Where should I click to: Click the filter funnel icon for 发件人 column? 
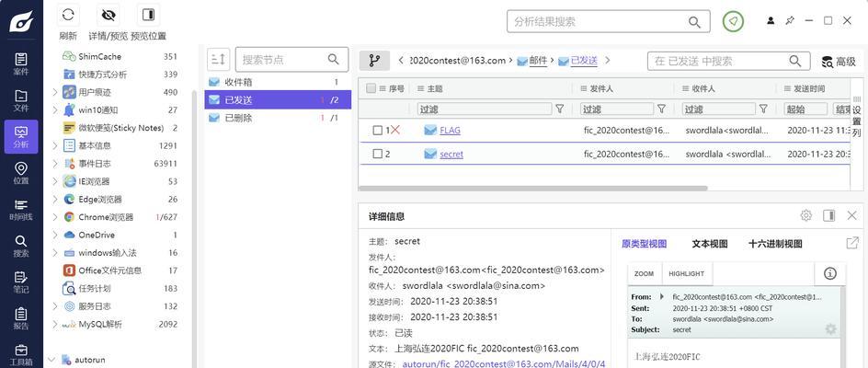coord(661,109)
